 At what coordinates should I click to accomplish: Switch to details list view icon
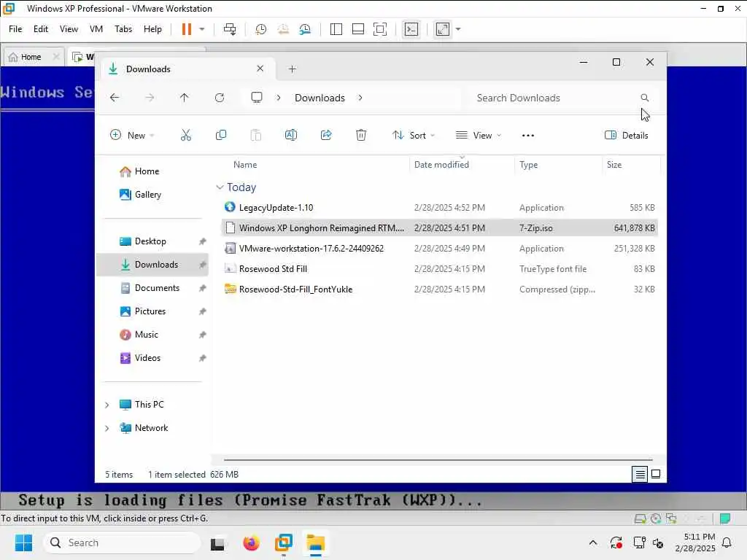point(640,474)
